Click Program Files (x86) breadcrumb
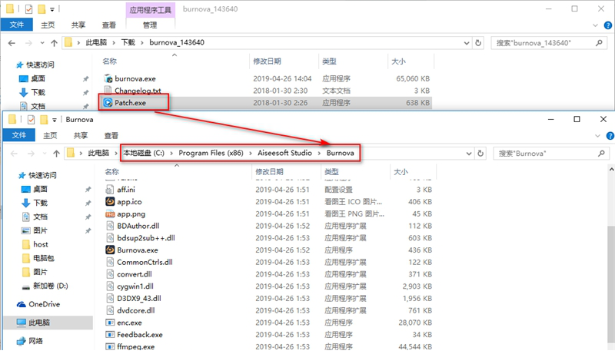Screen dimensions: 615x364 click(x=211, y=153)
